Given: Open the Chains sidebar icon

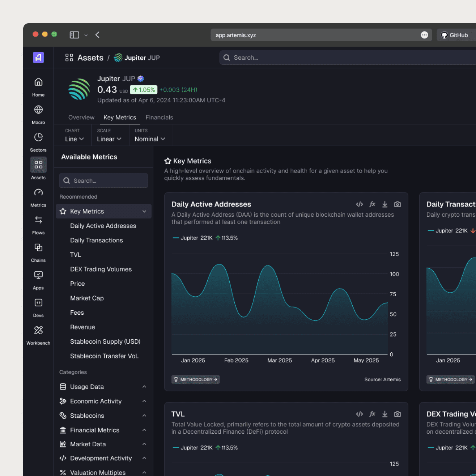Looking at the screenshot, I should click(38, 247).
